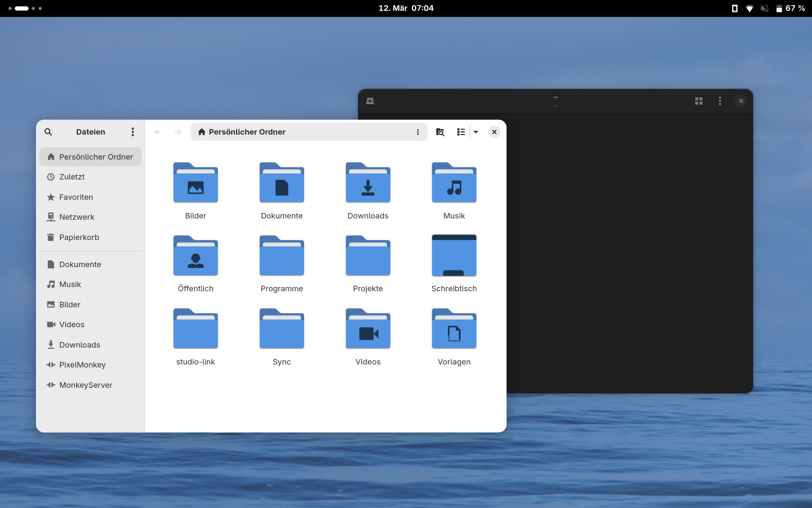Image resolution: width=812 pixels, height=508 pixels.
Task: Open path bar options menu (three dots)
Action: coord(418,132)
